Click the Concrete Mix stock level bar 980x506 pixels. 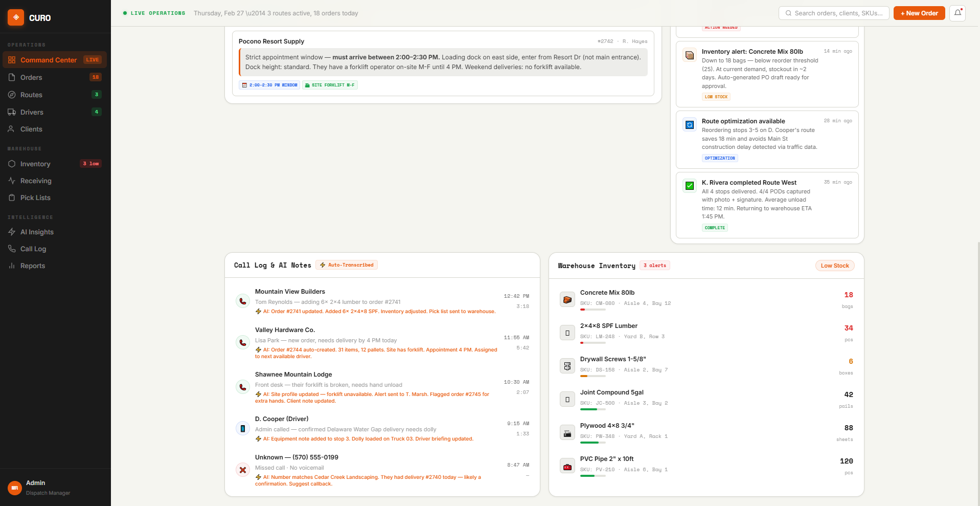coord(593,310)
